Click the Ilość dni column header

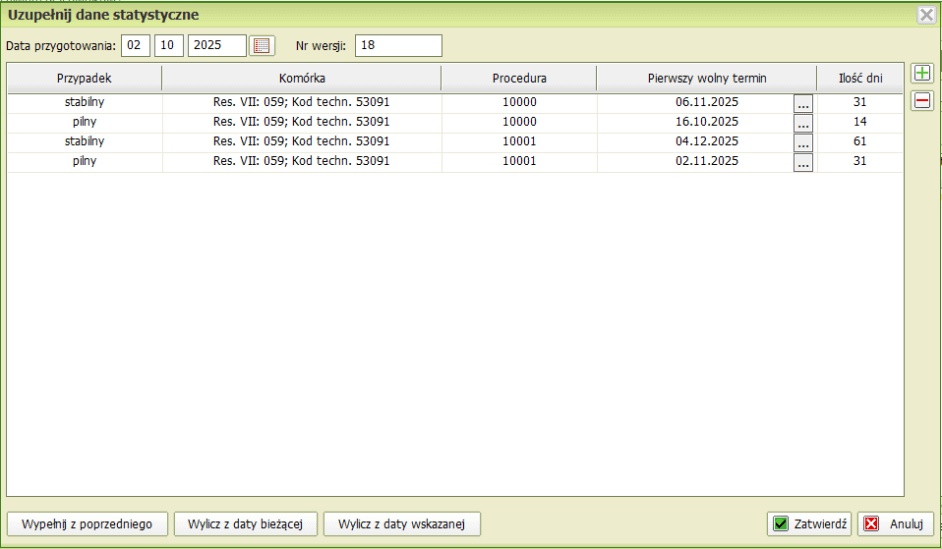pos(859,78)
